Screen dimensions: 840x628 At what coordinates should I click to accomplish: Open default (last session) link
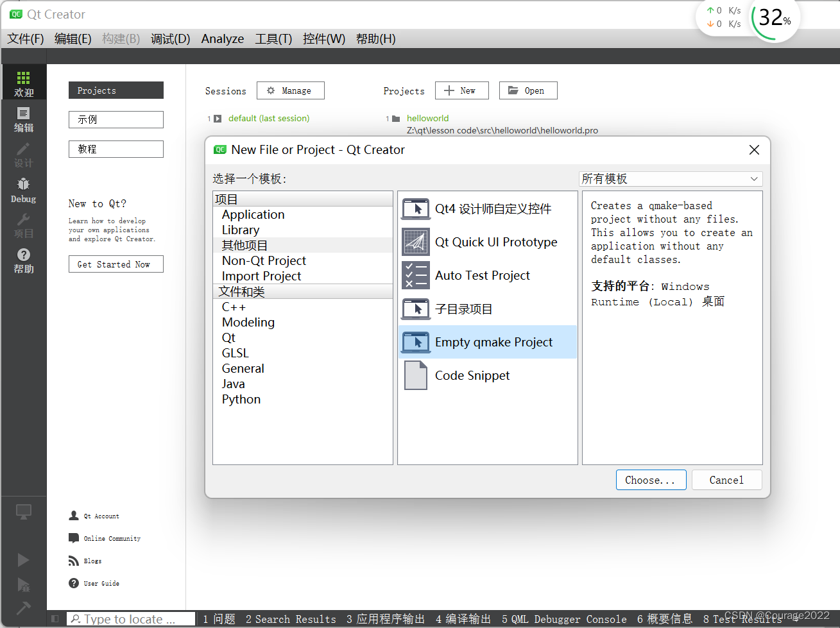(x=269, y=118)
